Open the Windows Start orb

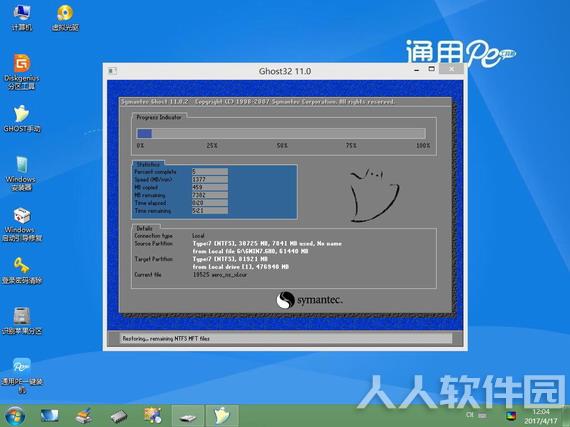point(15,416)
